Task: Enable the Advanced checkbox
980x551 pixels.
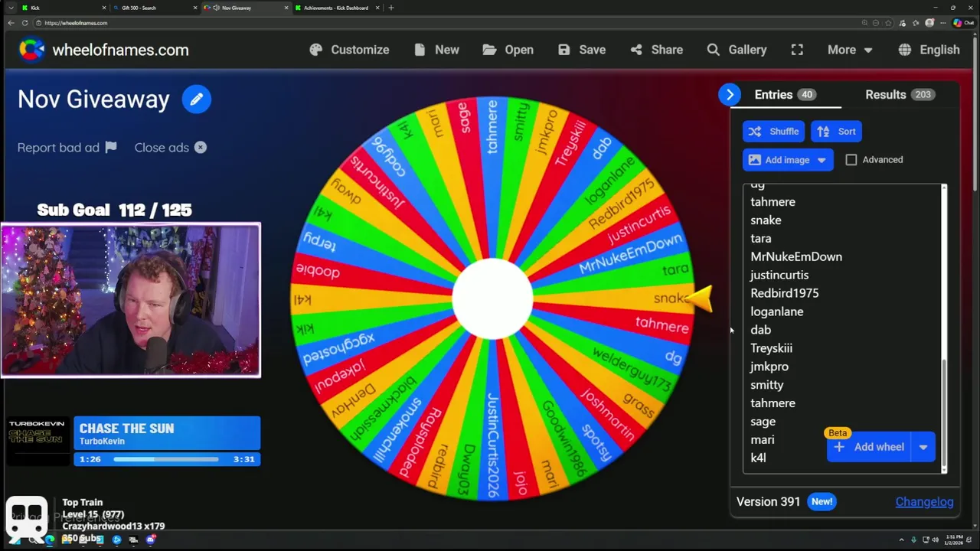Action: click(x=851, y=160)
